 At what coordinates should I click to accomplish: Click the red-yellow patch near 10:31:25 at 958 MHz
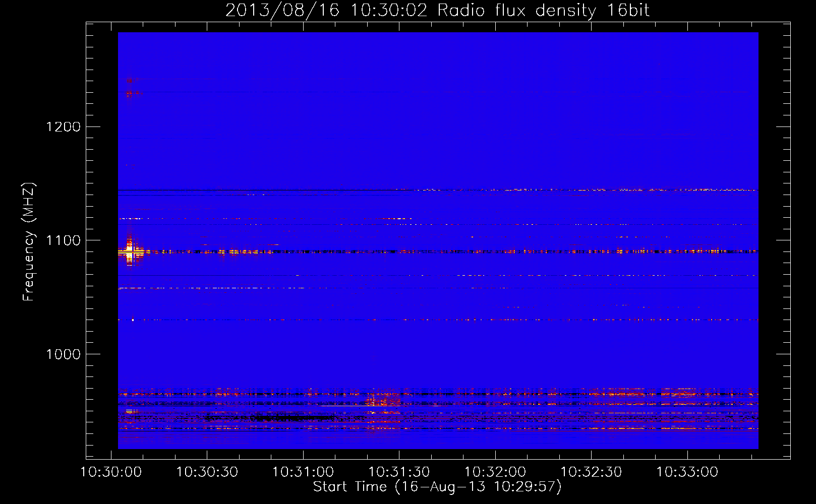coord(383,401)
